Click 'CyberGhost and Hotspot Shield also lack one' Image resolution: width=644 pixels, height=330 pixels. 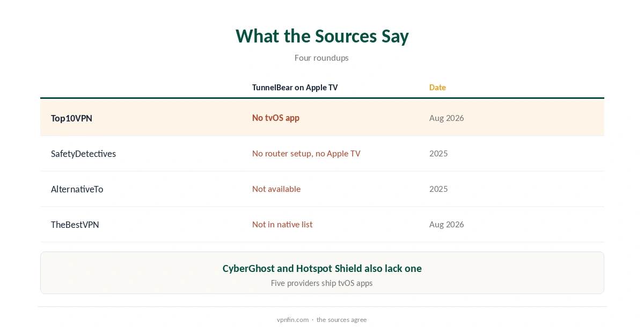click(x=322, y=268)
